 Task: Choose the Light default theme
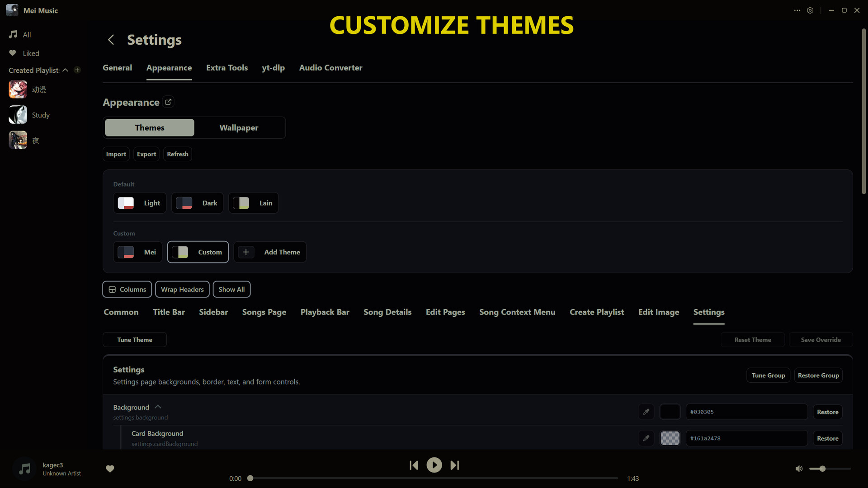140,203
